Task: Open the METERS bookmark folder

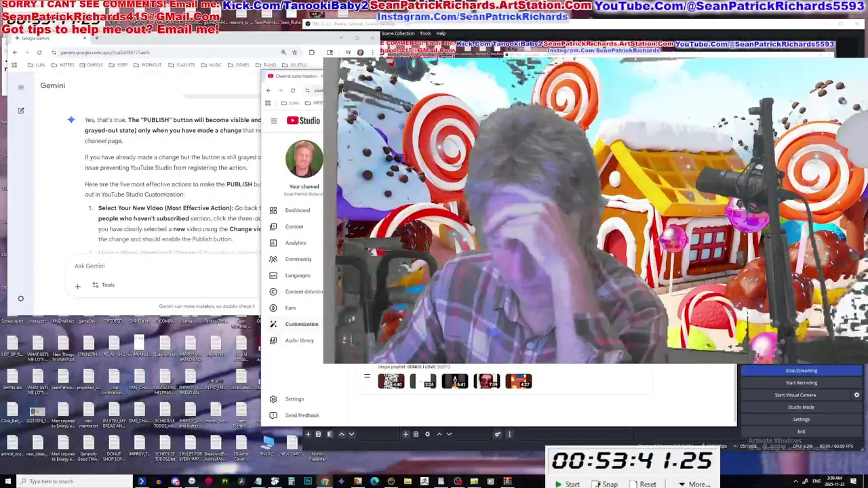Action: click(62, 65)
